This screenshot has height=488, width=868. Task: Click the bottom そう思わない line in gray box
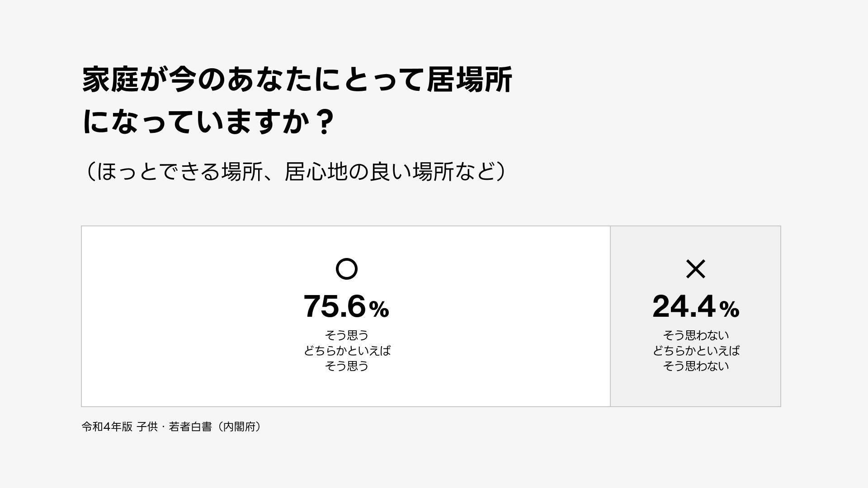696,366
